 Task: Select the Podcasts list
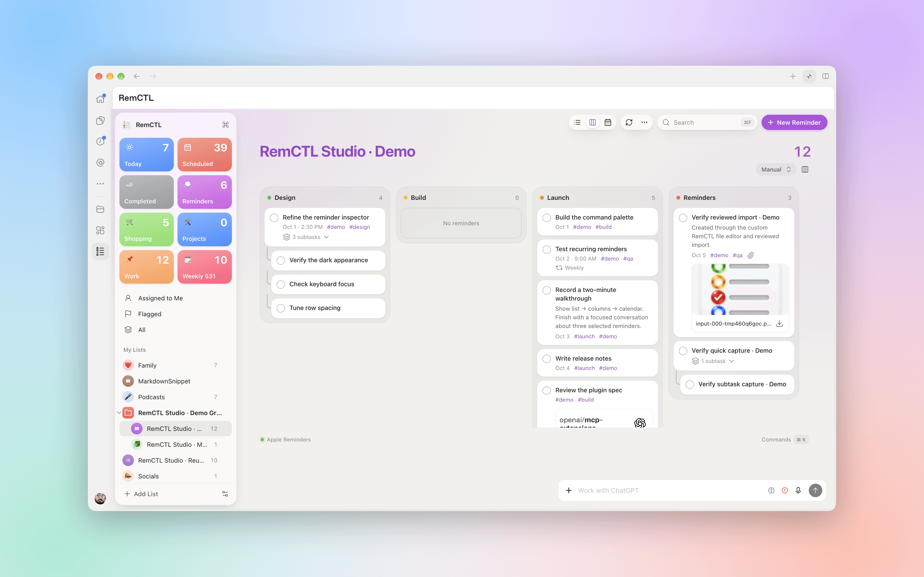[175, 397]
